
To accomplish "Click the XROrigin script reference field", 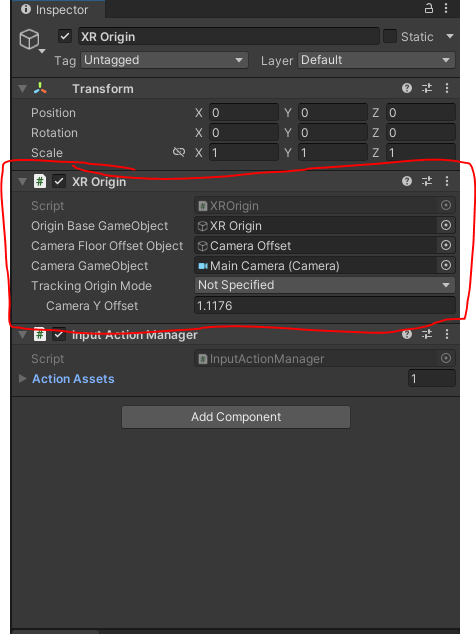I will click(x=316, y=205).
